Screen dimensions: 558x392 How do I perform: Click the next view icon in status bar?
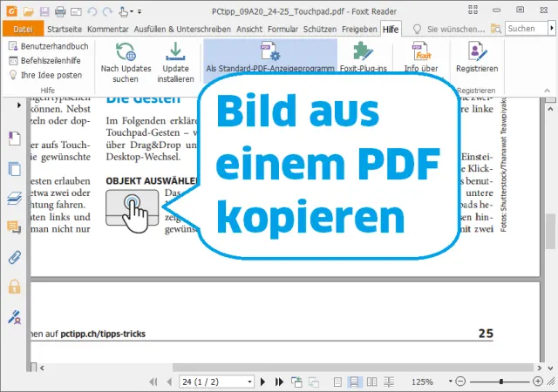click(x=314, y=382)
